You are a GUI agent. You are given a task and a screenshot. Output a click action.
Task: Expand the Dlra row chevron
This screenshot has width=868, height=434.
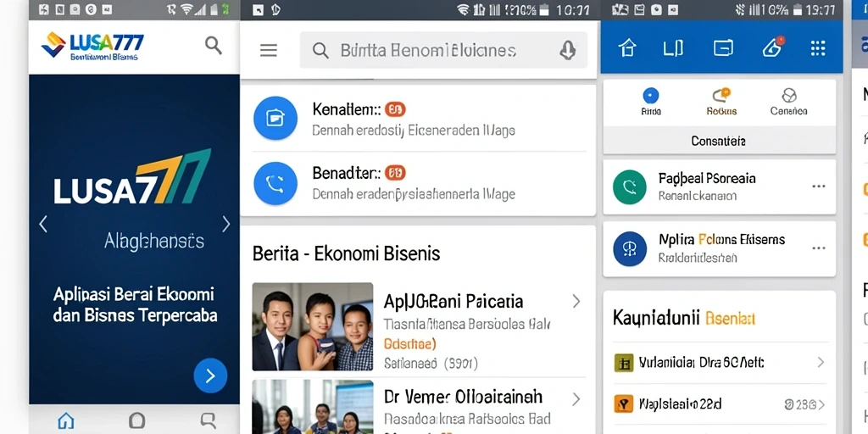[x=821, y=363]
